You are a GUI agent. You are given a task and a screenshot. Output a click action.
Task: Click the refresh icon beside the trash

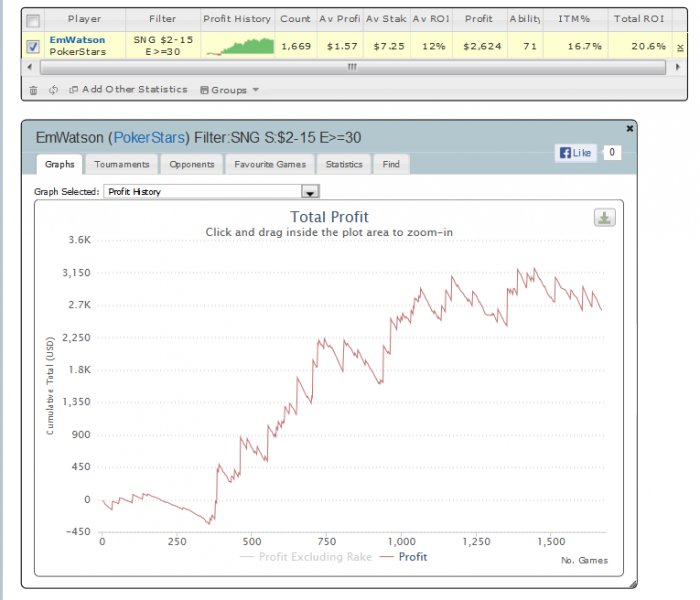pyautogui.click(x=52, y=90)
